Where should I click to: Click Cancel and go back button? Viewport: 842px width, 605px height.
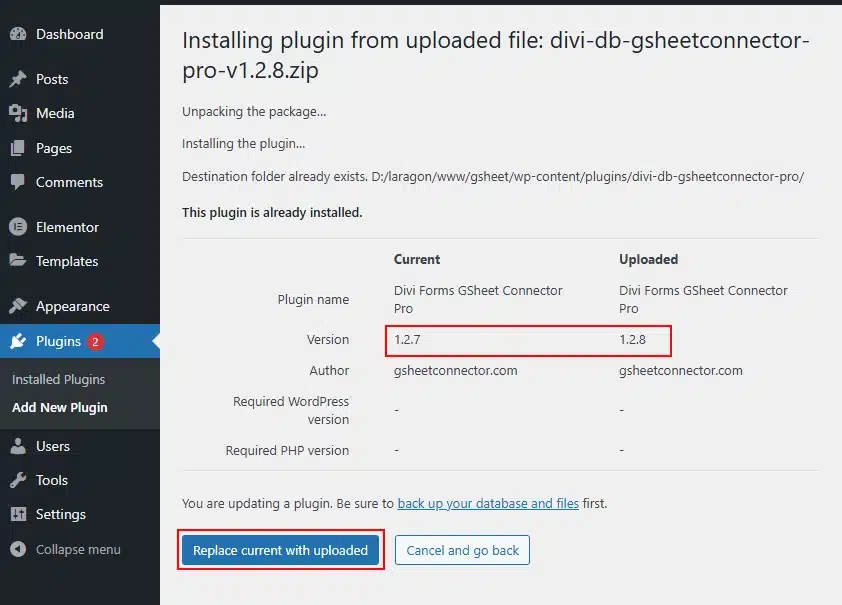coord(462,550)
